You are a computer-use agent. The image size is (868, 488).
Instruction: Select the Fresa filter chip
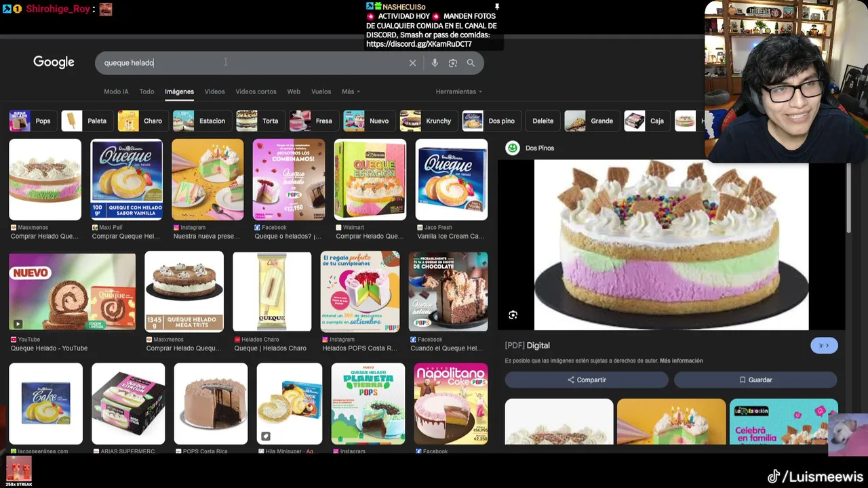(x=313, y=121)
